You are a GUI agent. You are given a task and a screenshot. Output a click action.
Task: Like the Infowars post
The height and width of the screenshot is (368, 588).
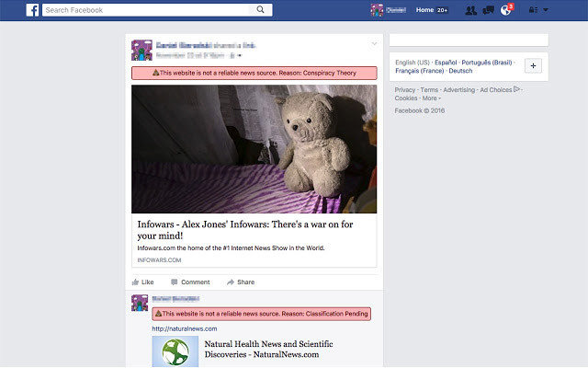pos(143,282)
